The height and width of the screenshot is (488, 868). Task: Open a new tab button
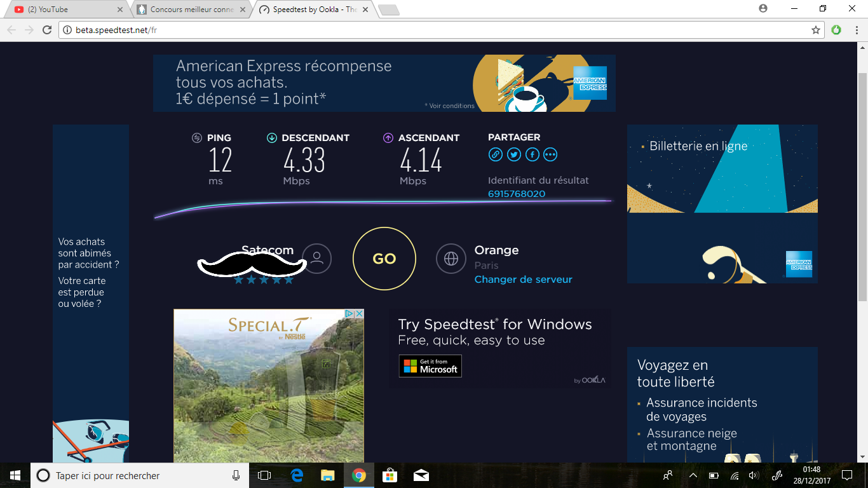point(389,10)
